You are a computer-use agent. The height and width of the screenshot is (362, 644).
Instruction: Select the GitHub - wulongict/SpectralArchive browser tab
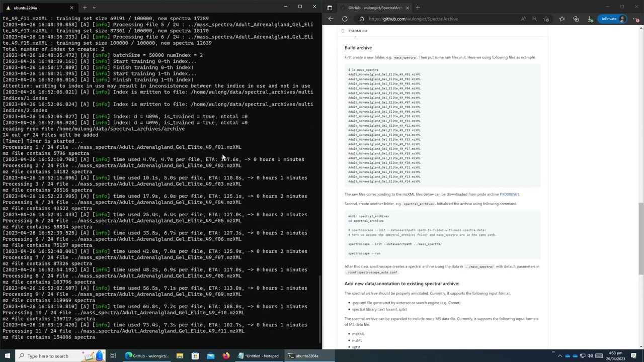pyautogui.click(x=375, y=8)
